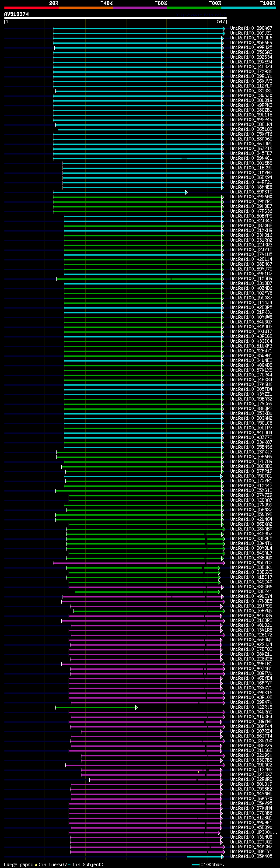Open truncated hit UniRef100_UPI000..
The width and height of the screenshot is (280, 868).
click(253, 833)
